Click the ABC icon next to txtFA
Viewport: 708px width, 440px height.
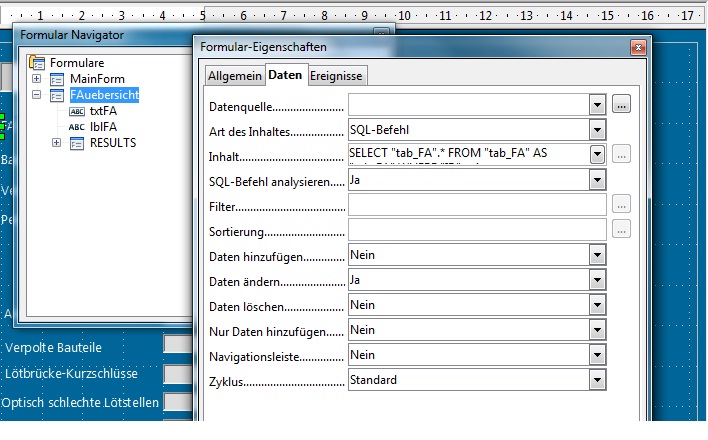coord(77,111)
